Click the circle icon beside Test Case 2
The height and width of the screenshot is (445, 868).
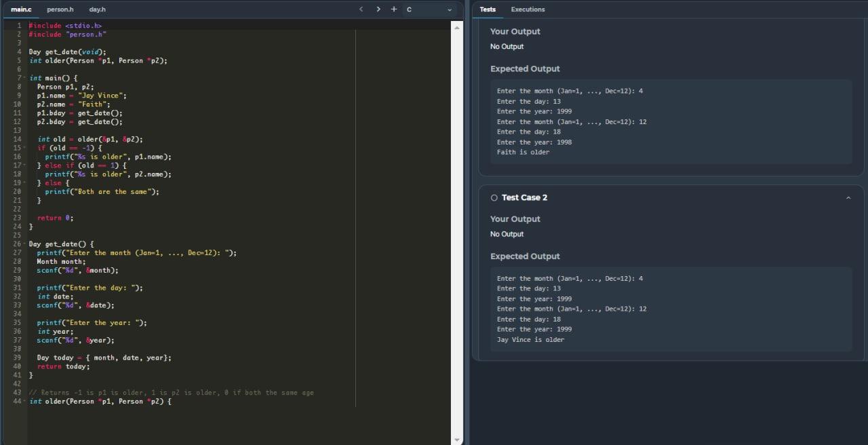pyautogui.click(x=494, y=197)
